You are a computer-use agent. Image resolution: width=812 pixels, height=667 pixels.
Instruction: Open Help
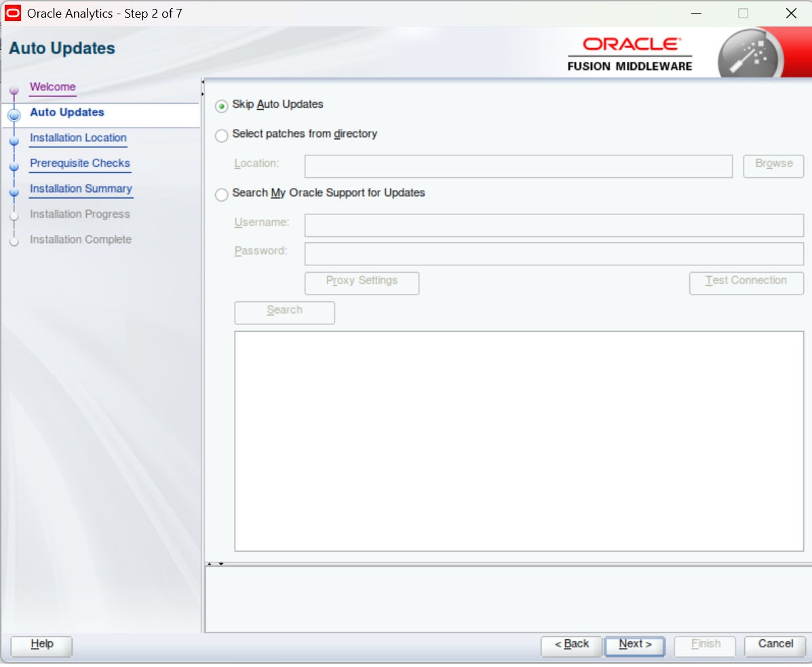pos(41,646)
